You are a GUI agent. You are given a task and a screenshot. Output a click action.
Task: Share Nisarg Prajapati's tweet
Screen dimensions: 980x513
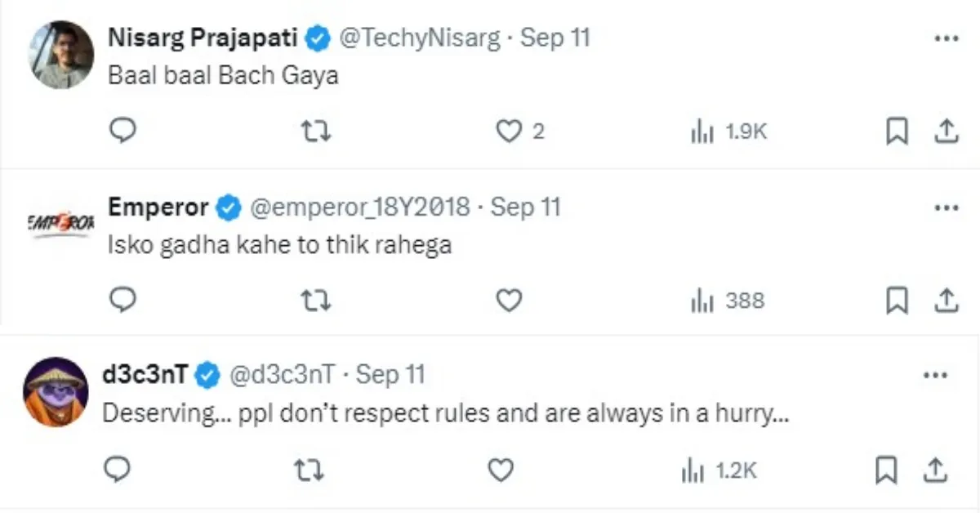pos(945,131)
